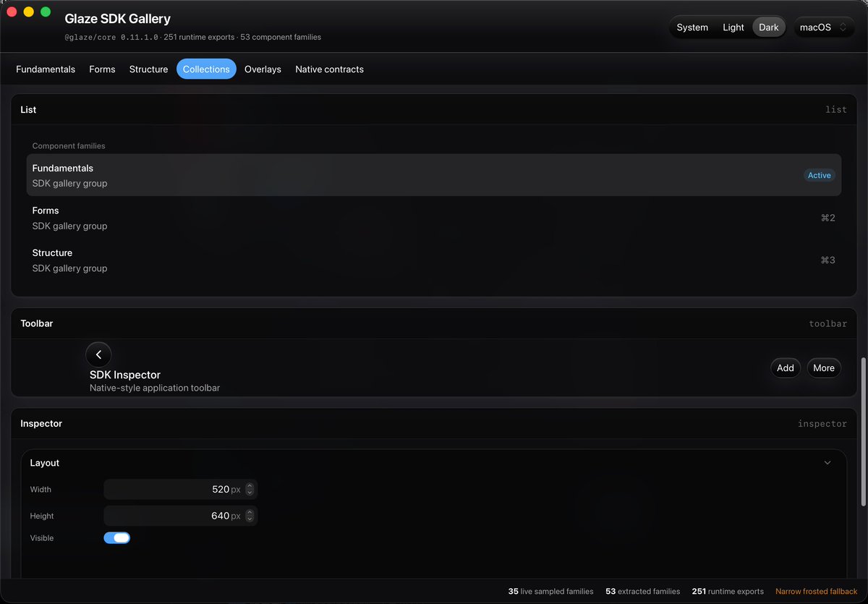Click the vertical scrollbar thumb
868x604 pixels.
(862, 432)
